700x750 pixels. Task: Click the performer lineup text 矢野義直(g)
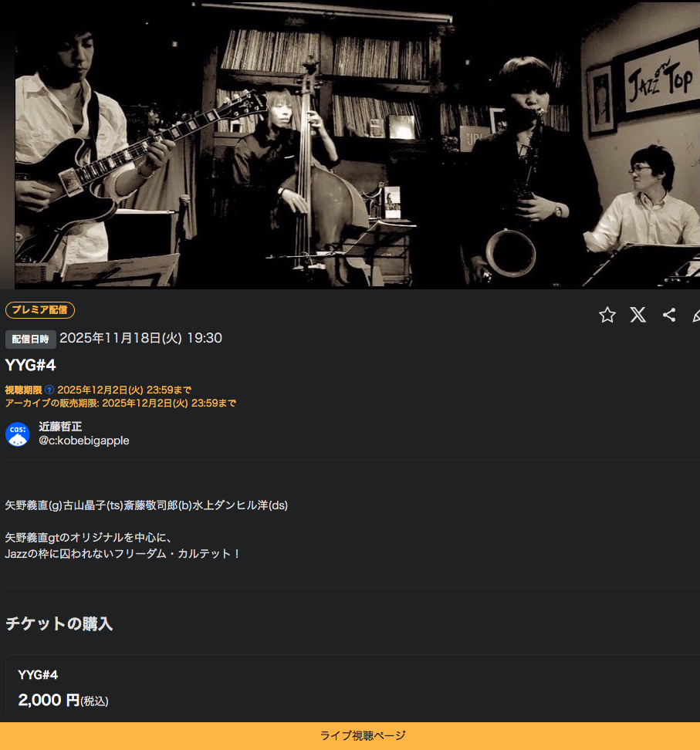point(34,505)
